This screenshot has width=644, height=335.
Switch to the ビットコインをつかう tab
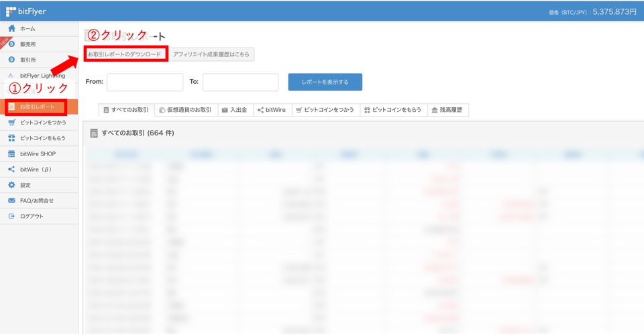[326, 110]
